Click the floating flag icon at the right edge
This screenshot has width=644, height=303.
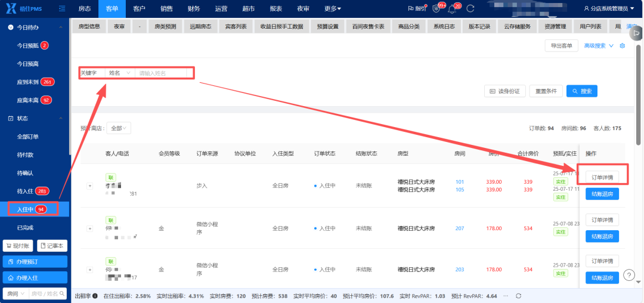click(x=637, y=33)
